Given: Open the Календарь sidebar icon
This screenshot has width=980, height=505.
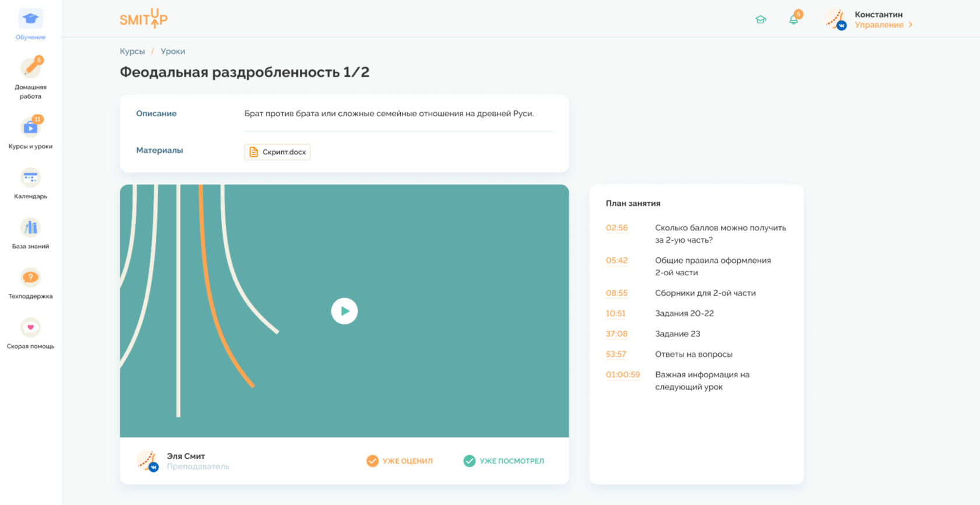Looking at the screenshot, I should [x=30, y=177].
